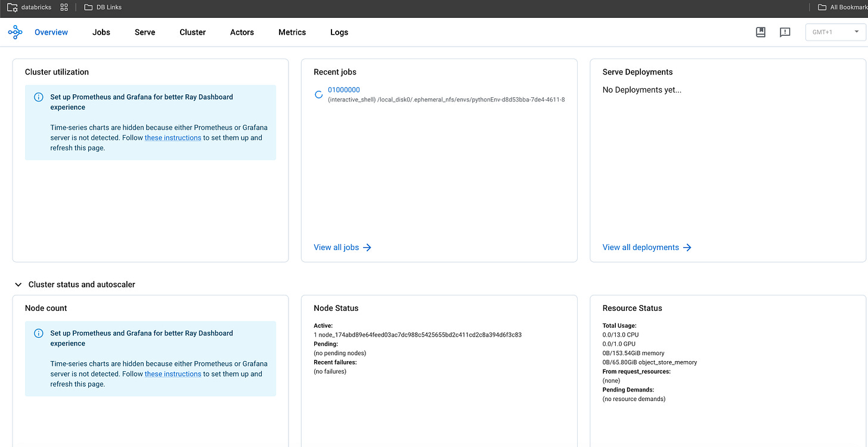Open job 01000000 link
Screen dimensions: 868x447
(x=344, y=90)
